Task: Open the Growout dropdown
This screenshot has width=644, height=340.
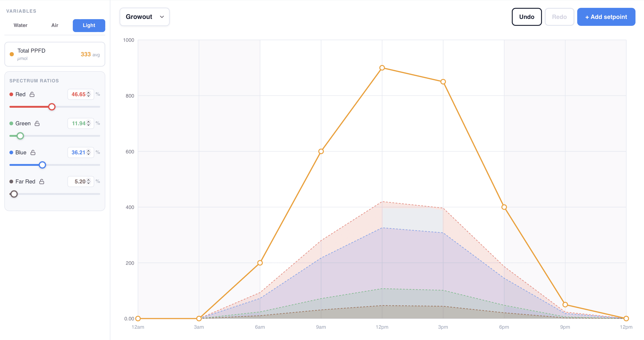Action: [x=144, y=17]
